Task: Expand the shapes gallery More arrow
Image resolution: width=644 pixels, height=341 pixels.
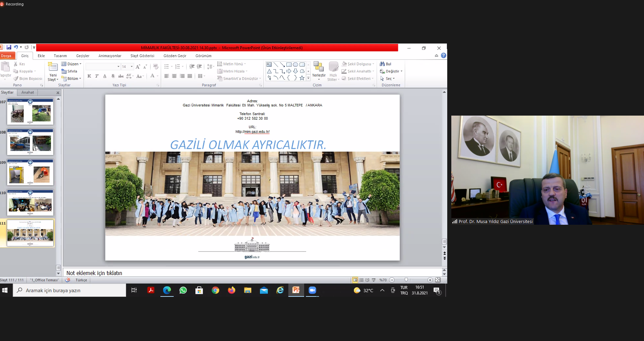Action: (x=308, y=78)
